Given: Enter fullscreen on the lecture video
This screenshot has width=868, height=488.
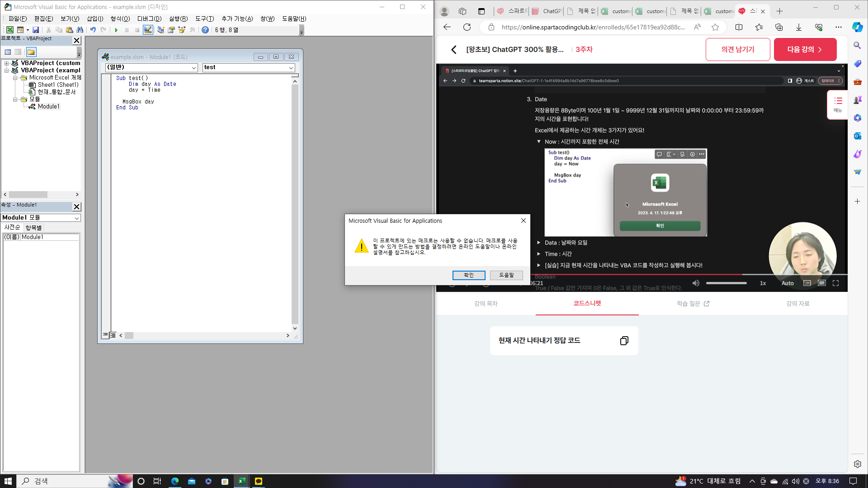Looking at the screenshot, I should 836,283.
